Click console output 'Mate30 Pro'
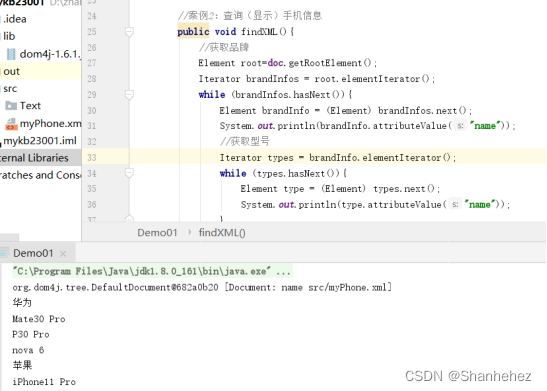The height and width of the screenshot is (391, 547). tap(39, 319)
